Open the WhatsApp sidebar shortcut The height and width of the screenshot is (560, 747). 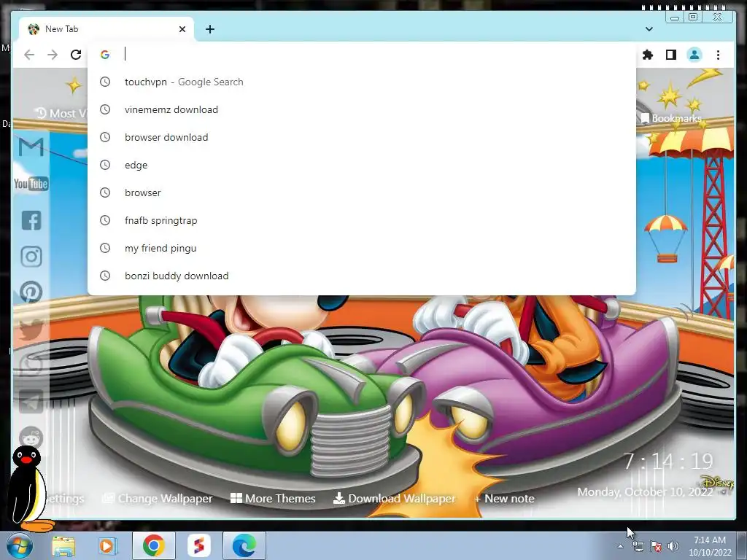31,366
